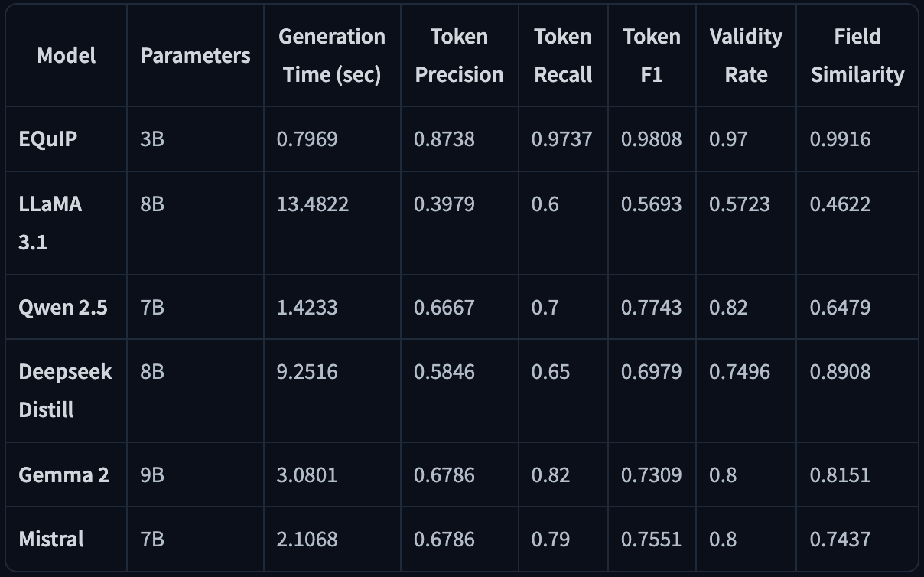924x577 pixels.
Task: Click the Deepseek Distill model cell
Action: click(x=65, y=390)
